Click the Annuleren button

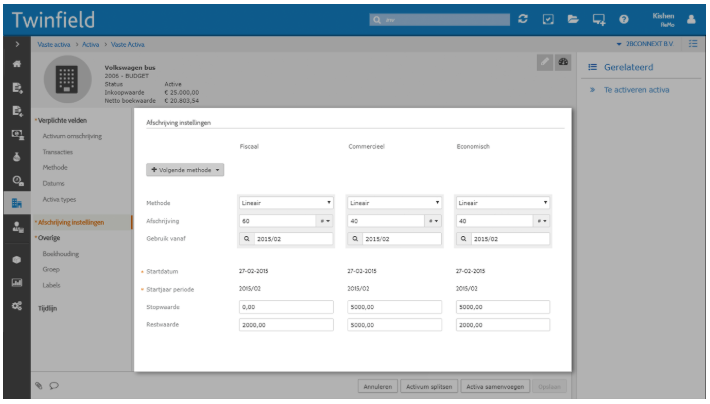pyautogui.click(x=377, y=386)
